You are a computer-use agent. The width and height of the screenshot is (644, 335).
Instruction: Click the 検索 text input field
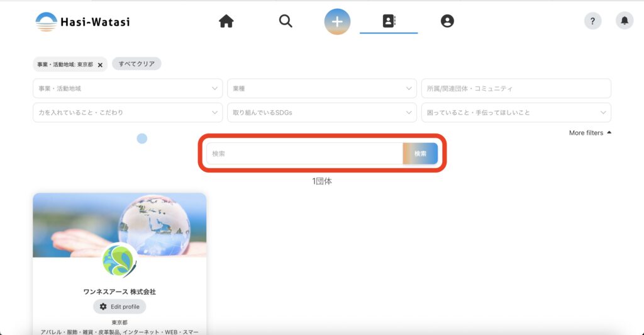[x=304, y=154]
